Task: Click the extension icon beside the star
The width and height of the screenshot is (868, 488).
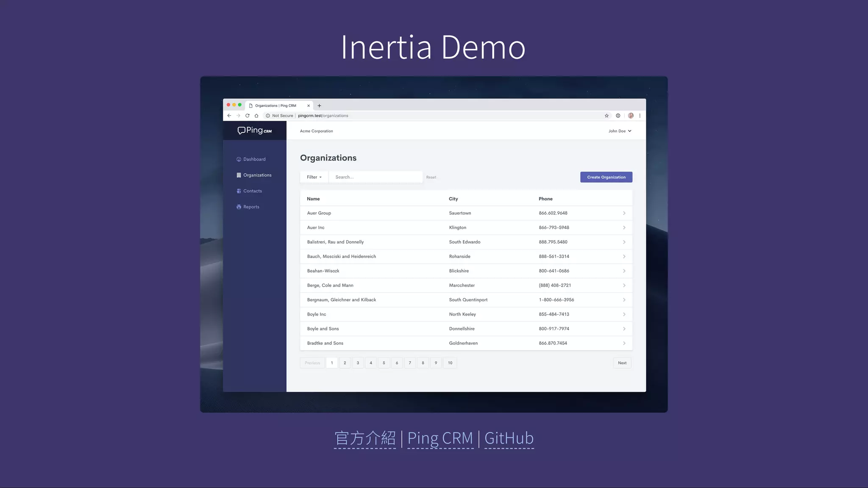Action: (618, 116)
